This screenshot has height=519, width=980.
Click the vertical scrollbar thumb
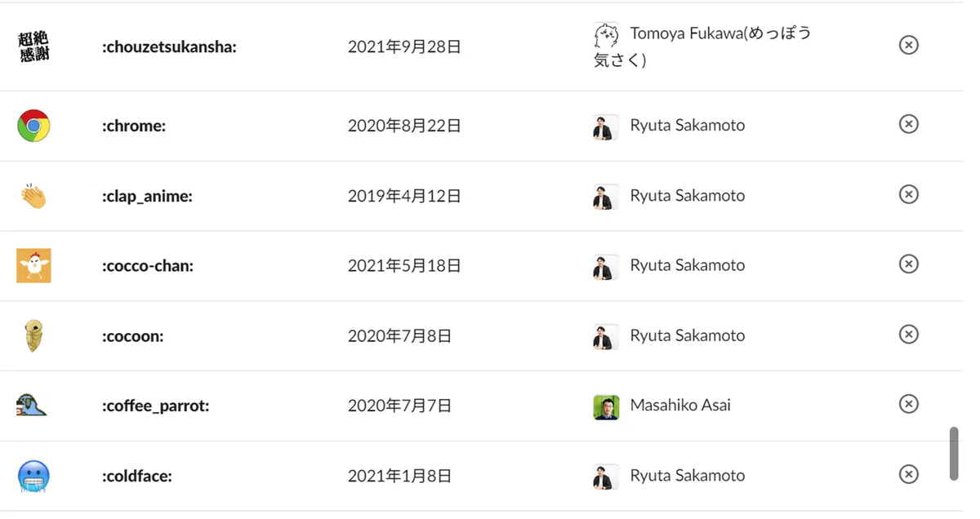point(953,454)
